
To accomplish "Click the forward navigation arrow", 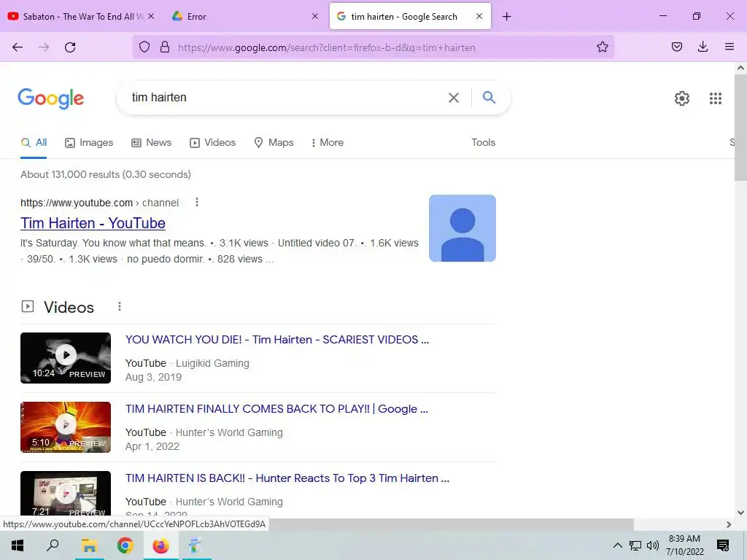I will pos(44,47).
